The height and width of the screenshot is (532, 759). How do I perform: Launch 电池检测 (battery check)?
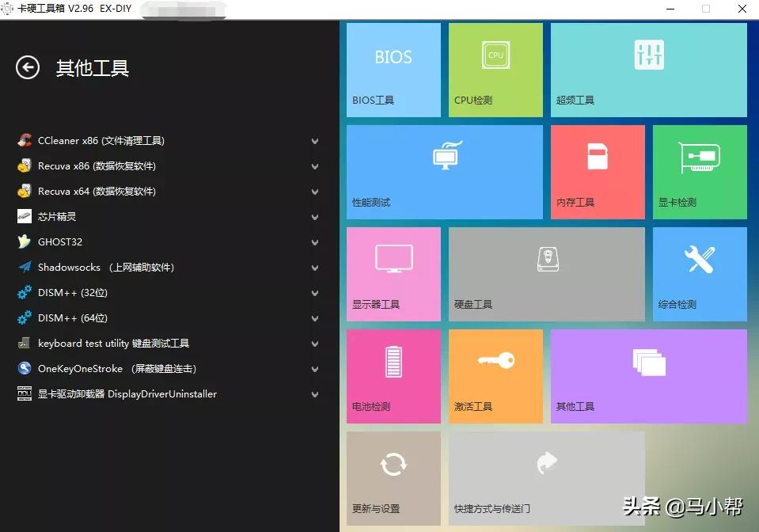coord(393,375)
